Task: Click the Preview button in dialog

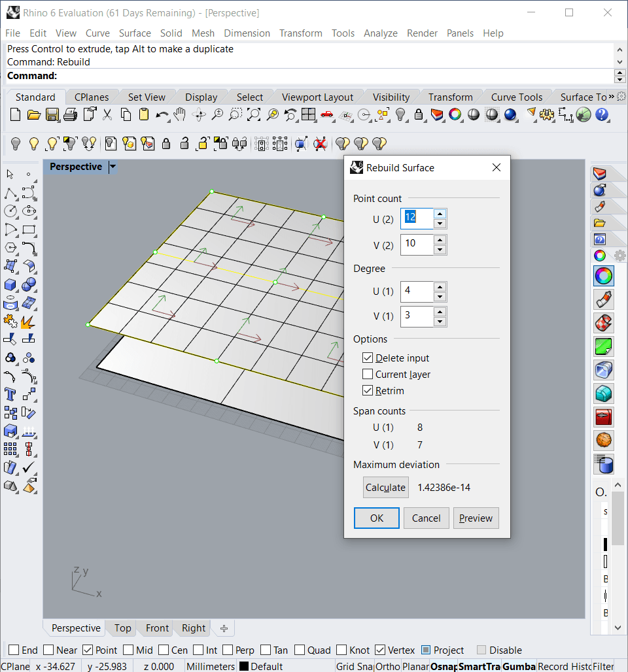Action: tap(476, 518)
